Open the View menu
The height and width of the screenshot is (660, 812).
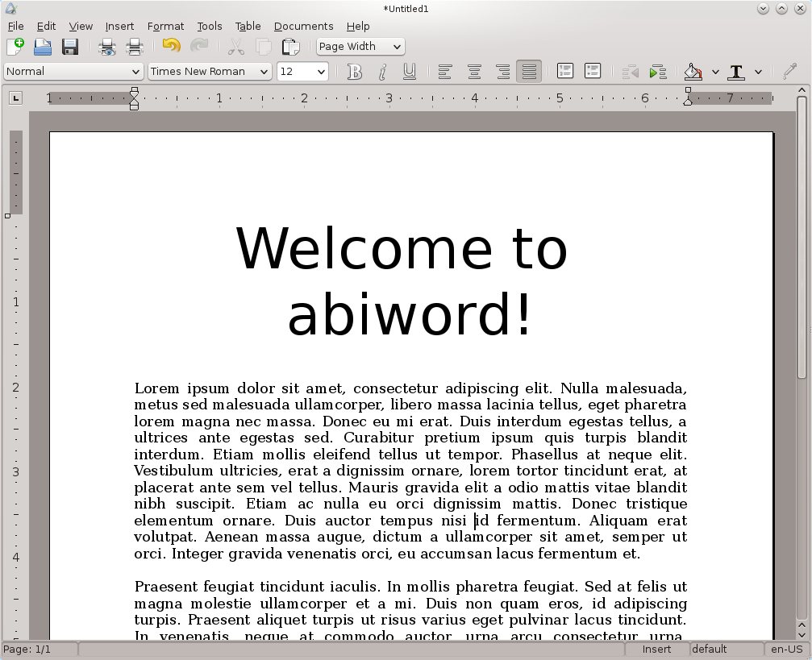(81, 26)
